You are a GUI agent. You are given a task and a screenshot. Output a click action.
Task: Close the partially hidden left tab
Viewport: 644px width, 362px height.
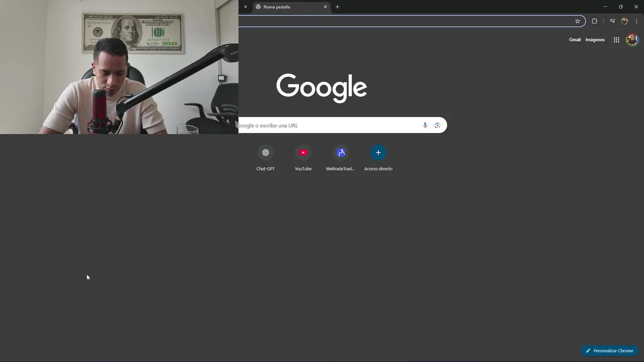pyautogui.click(x=246, y=7)
